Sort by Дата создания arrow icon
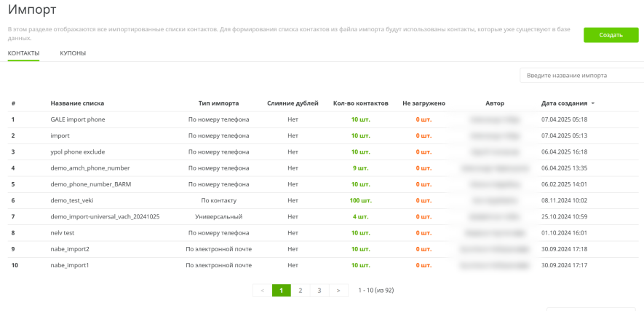The image size is (644, 311). click(x=592, y=103)
